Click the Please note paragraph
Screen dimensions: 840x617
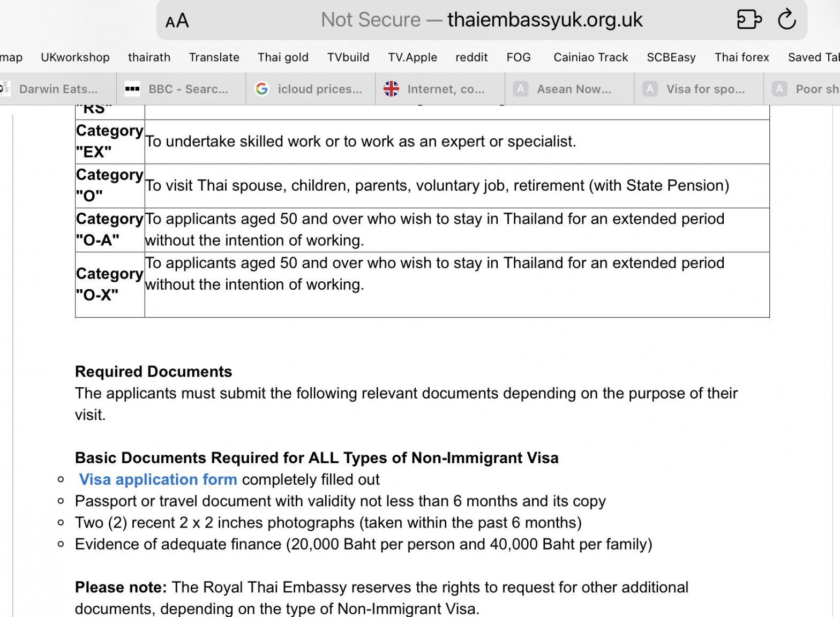(x=381, y=598)
